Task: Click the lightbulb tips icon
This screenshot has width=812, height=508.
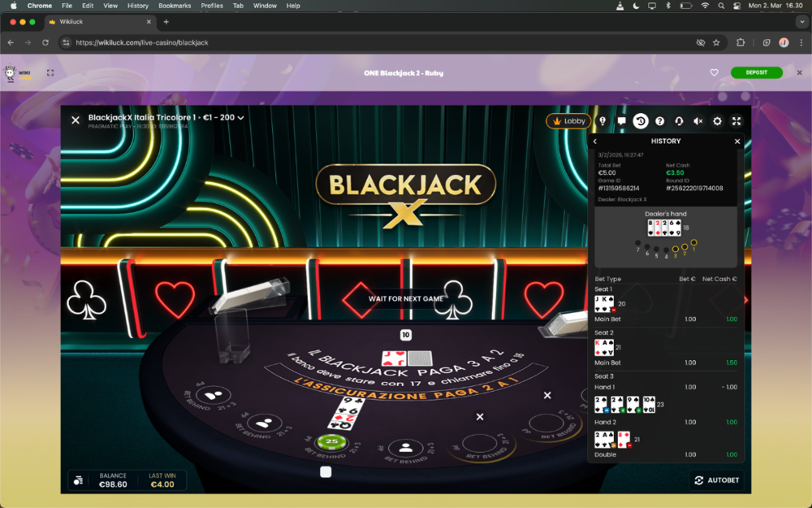Action: pos(603,121)
